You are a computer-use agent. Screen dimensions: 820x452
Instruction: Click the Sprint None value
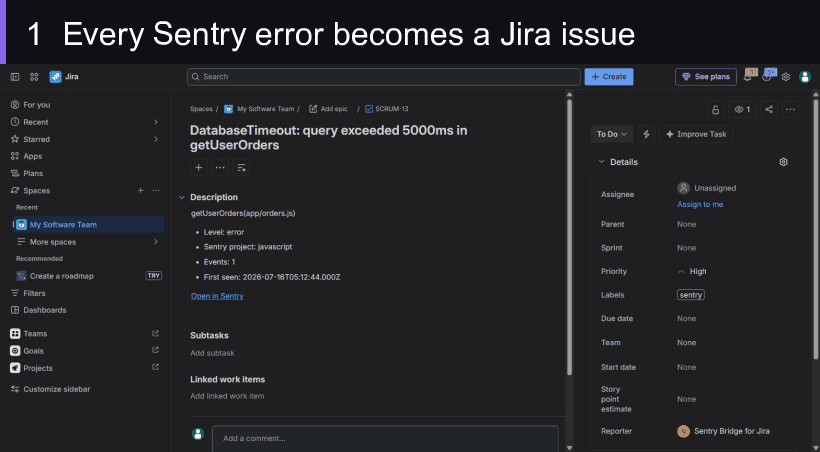tap(686, 248)
